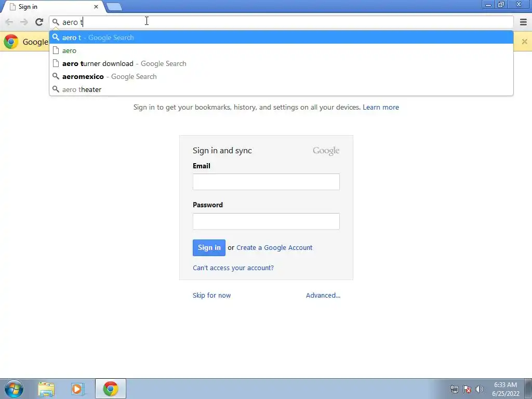Viewport: 532px width, 399px height.
Task: Click the new tab button
Action: click(114, 6)
